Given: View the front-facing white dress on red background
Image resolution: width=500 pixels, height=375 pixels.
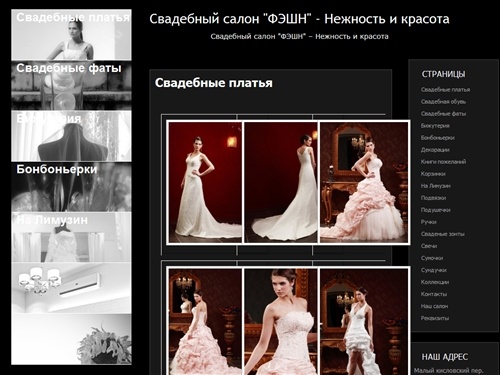Looking at the screenshot, I should pyautogui.click(x=205, y=182).
